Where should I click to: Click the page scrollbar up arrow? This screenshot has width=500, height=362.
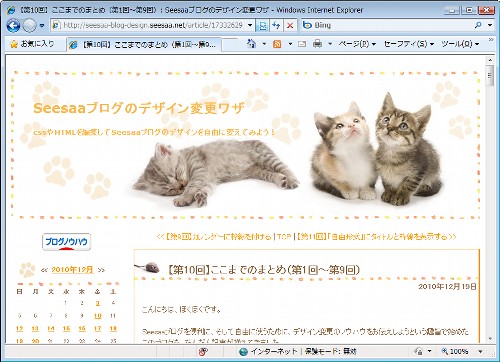pos(490,60)
